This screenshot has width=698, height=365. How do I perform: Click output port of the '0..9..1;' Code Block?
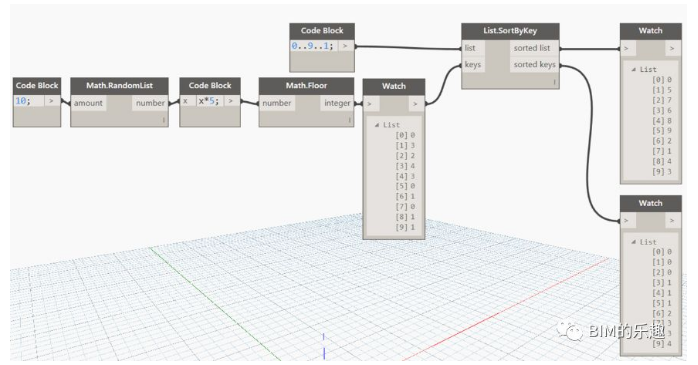(x=345, y=46)
